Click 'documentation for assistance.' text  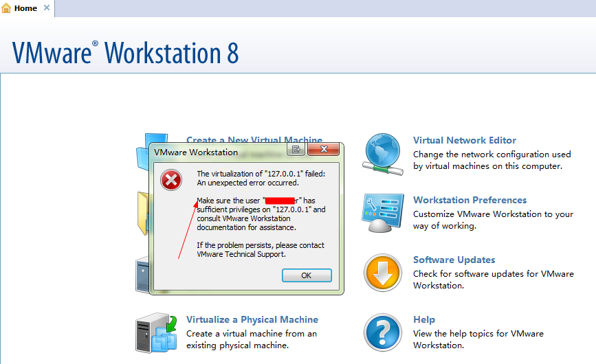coord(246,227)
